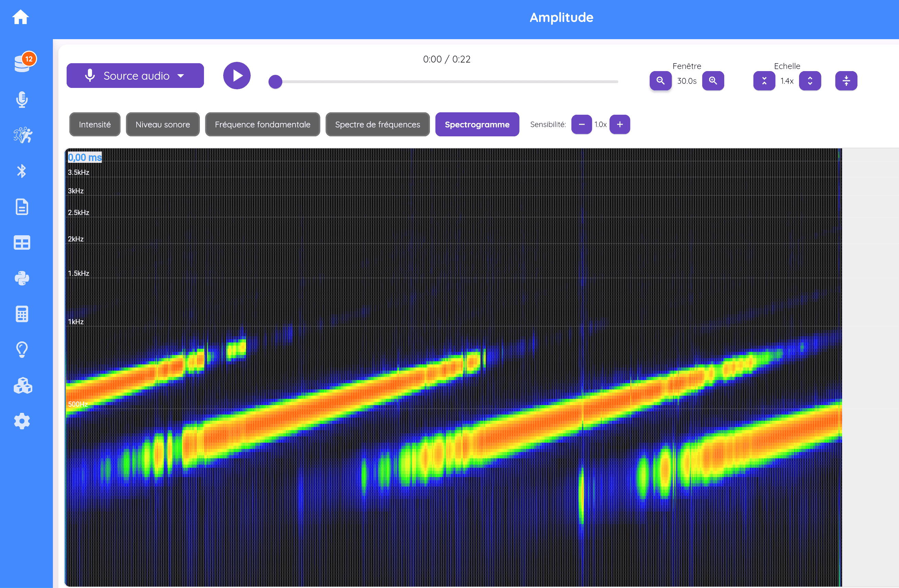
Task: Open the settings gear icon
Action: pyautogui.click(x=22, y=421)
